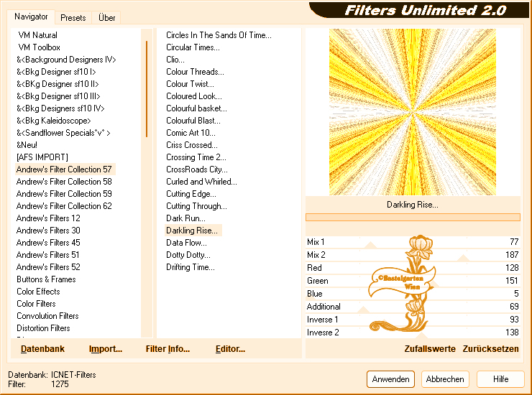532x395 pixels.
Task: Select Andrew's Filters 45
Action: pos(48,243)
